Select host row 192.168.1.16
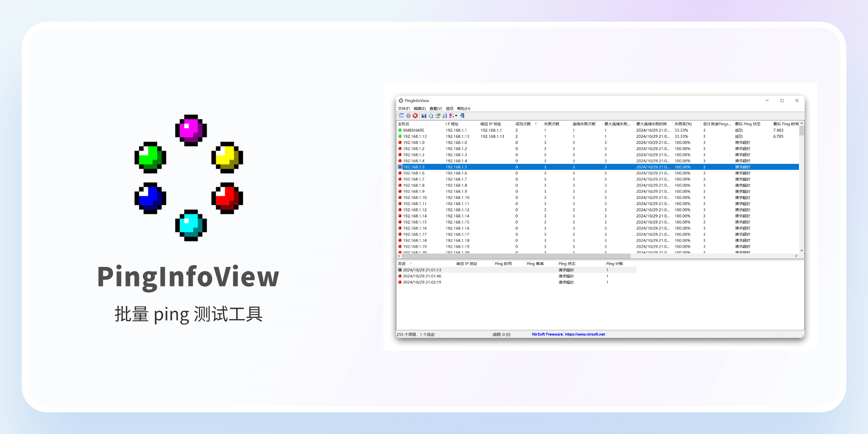Image resolution: width=868 pixels, height=434 pixels. 598,228
